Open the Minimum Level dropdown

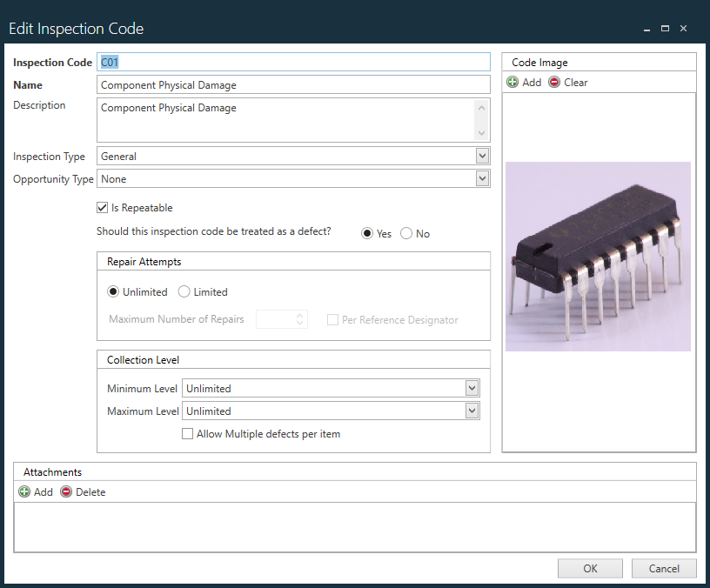(471, 388)
